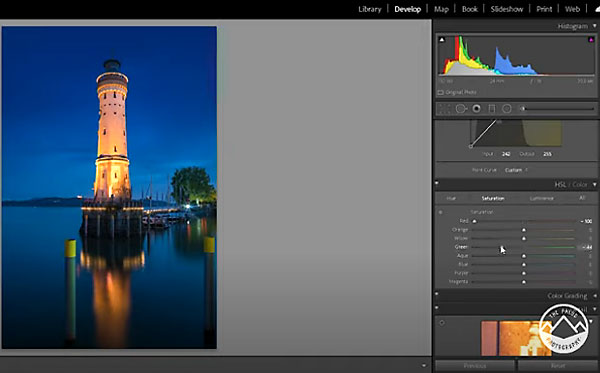Screen dimensions: 600x373
Task: Click the Blue saturation slider handle
Action: click(524, 264)
